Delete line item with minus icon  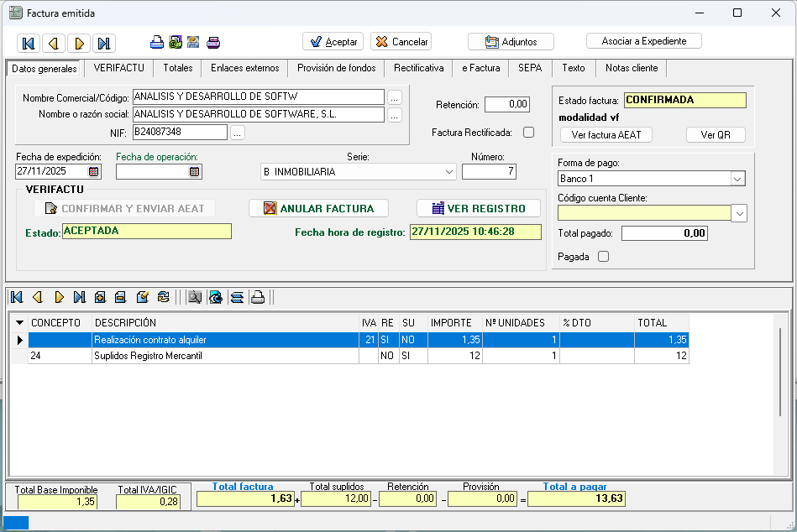[120, 297]
